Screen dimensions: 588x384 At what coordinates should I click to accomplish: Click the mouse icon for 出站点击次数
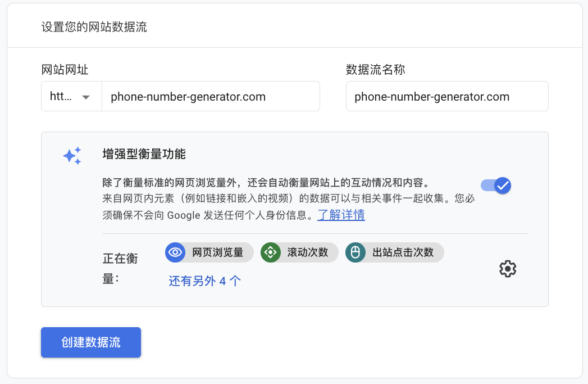[x=355, y=252]
